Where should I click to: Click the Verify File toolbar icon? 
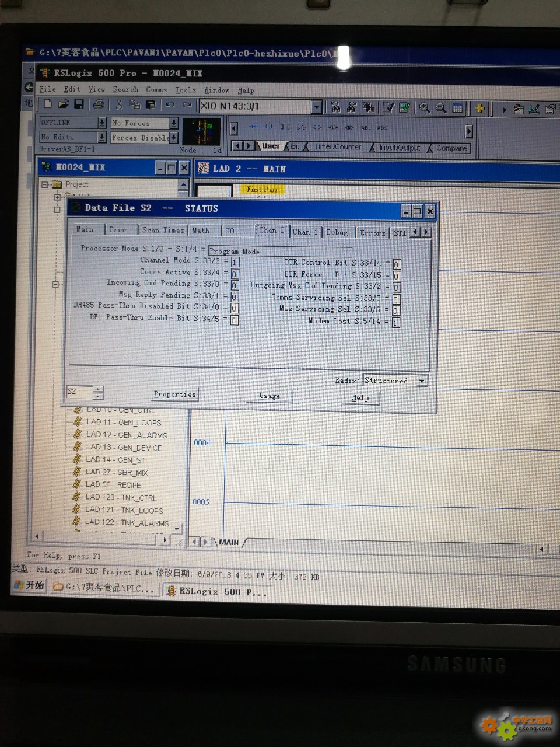point(388,107)
